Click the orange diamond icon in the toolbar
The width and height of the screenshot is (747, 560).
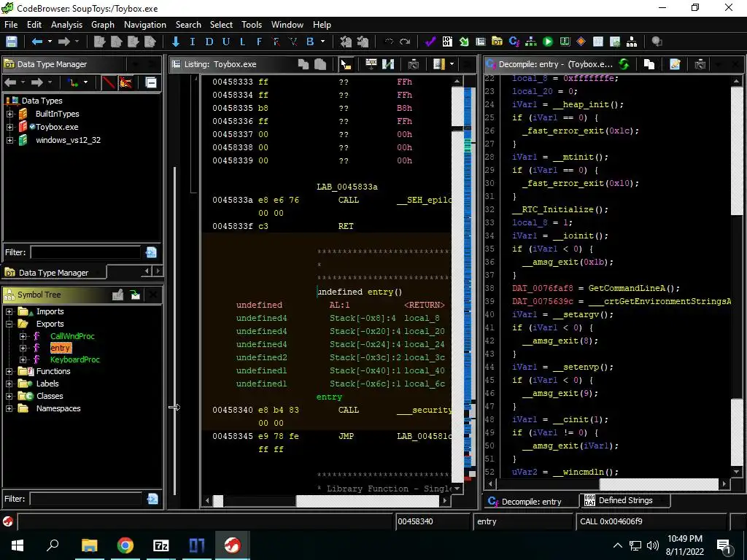[x=581, y=42]
